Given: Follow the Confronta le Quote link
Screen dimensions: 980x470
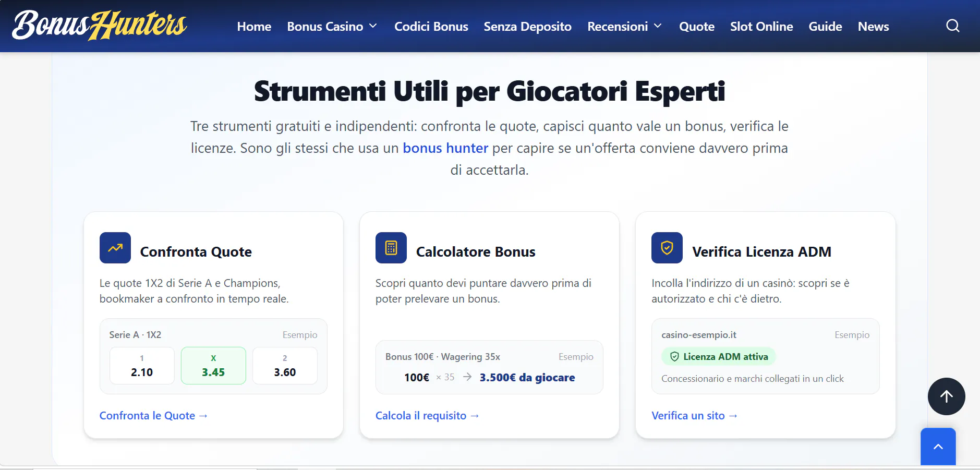Looking at the screenshot, I should coord(154,416).
